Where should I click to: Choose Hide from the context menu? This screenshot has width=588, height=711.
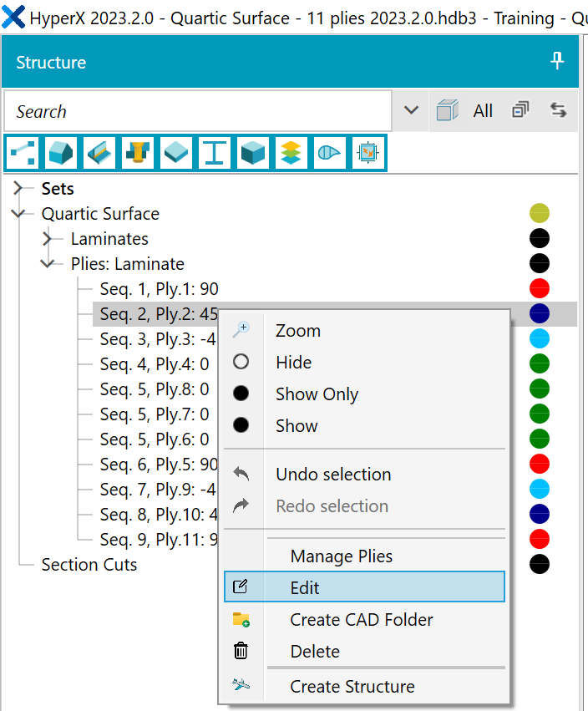[x=294, y=363]
